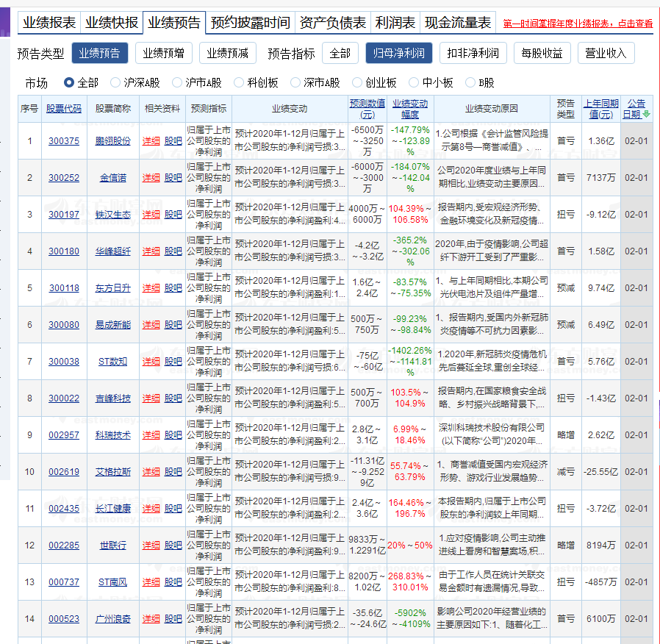The height and width of the screenshot is (644, 660).
Task: Open stock name 吉峰科技
Action: pos(112,398)
